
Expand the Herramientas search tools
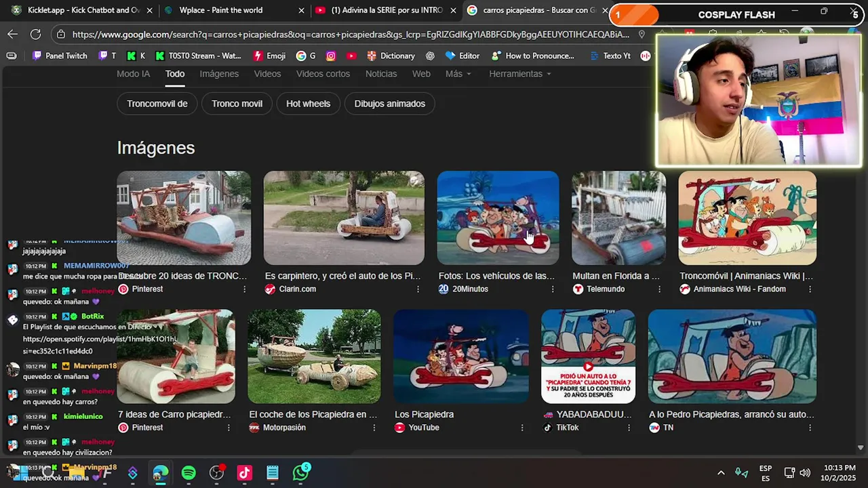coord(520,74)
